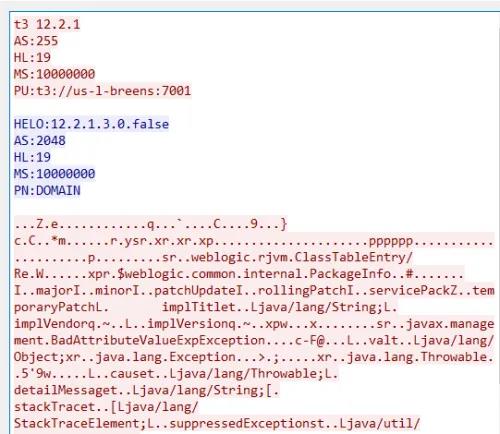Select 'PU:t3://us-l-breens:7001' text
Screen dimensions: 500x434
point(103,91)
